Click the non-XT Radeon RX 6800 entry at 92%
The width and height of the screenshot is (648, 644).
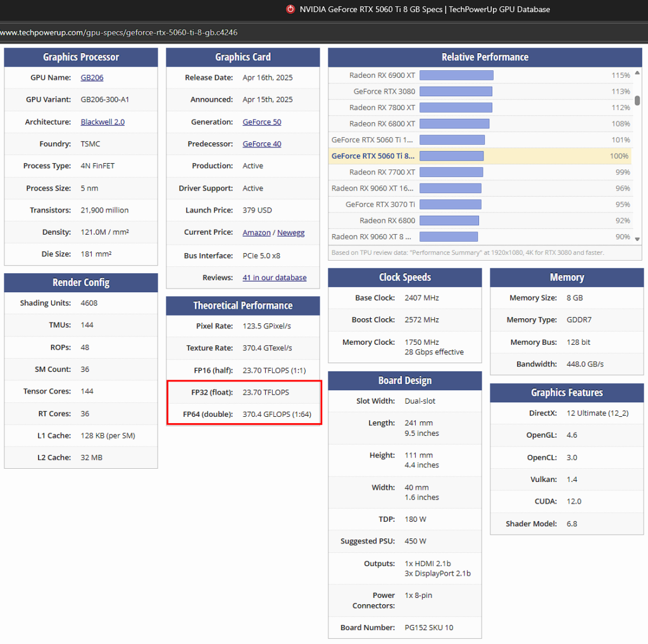pos(387,221)
